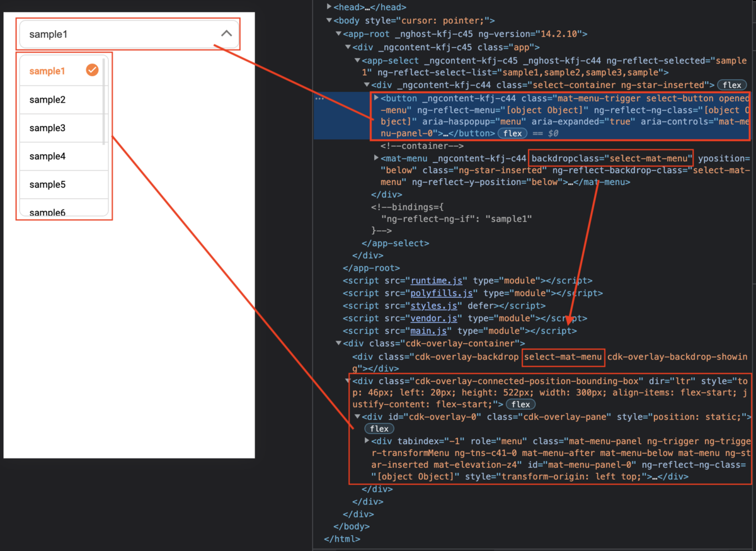Screen dimensions: 756x551
Task: Click the sample menu's vertical scrollbar
Action: coord(105,101)
